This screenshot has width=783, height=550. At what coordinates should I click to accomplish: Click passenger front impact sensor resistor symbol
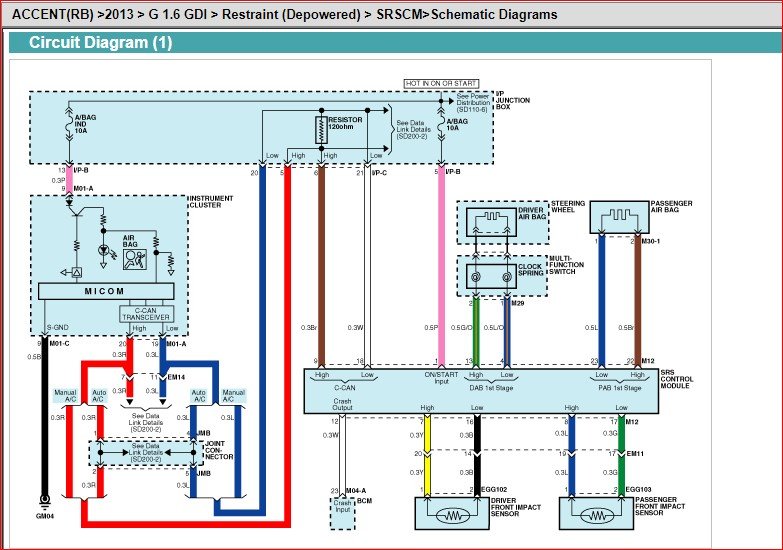[597, 515]
